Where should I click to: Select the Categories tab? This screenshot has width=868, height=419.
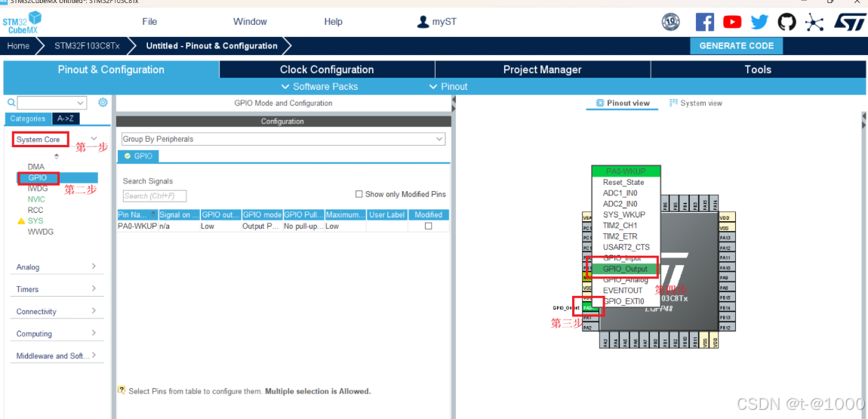(x=28, y=119)
